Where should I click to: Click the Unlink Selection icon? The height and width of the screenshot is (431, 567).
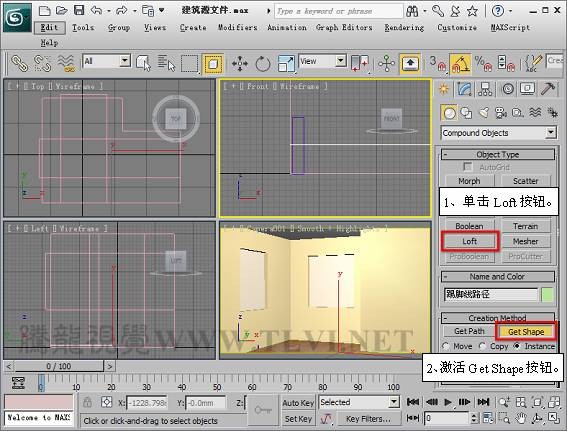(42, 63)
